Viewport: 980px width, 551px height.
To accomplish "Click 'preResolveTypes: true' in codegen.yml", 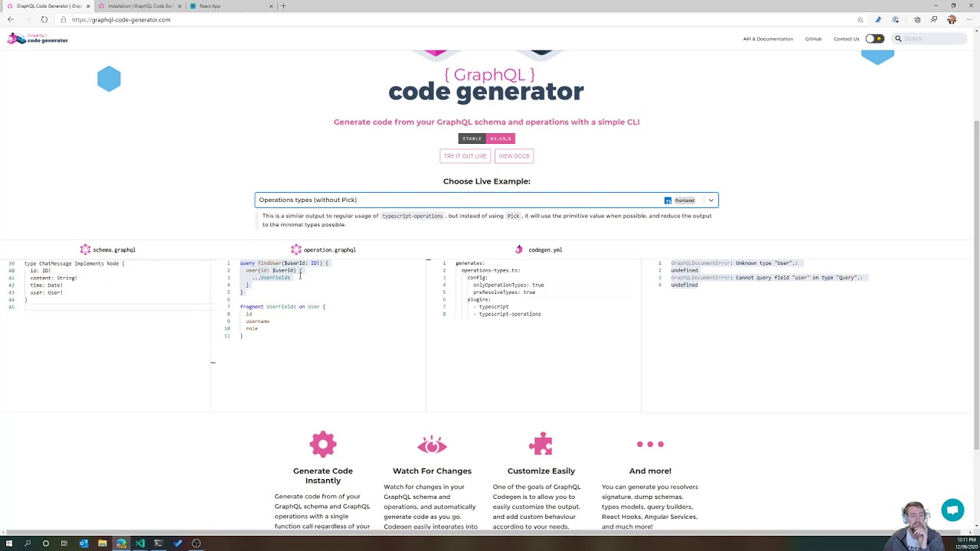I will (x=504, y=292).
